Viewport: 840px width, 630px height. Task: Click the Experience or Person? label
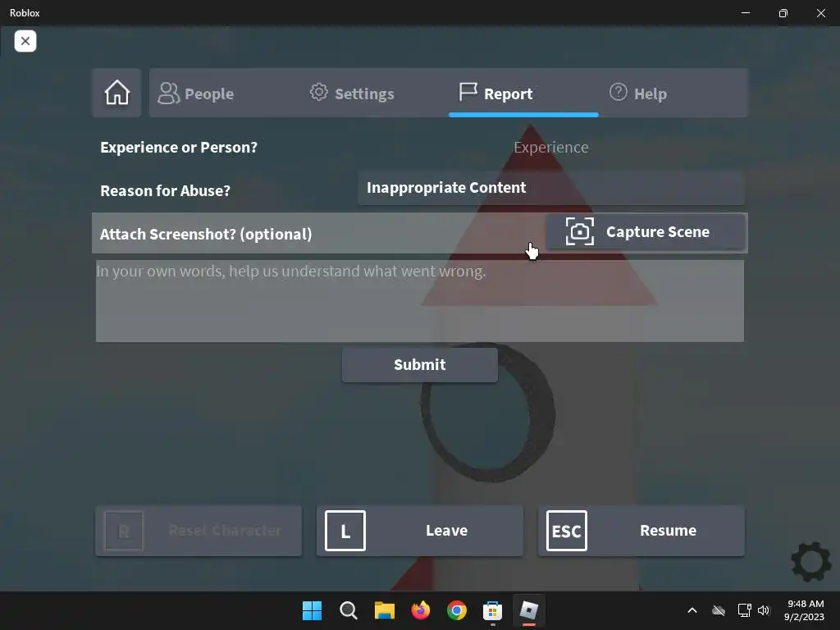[178, 148]
